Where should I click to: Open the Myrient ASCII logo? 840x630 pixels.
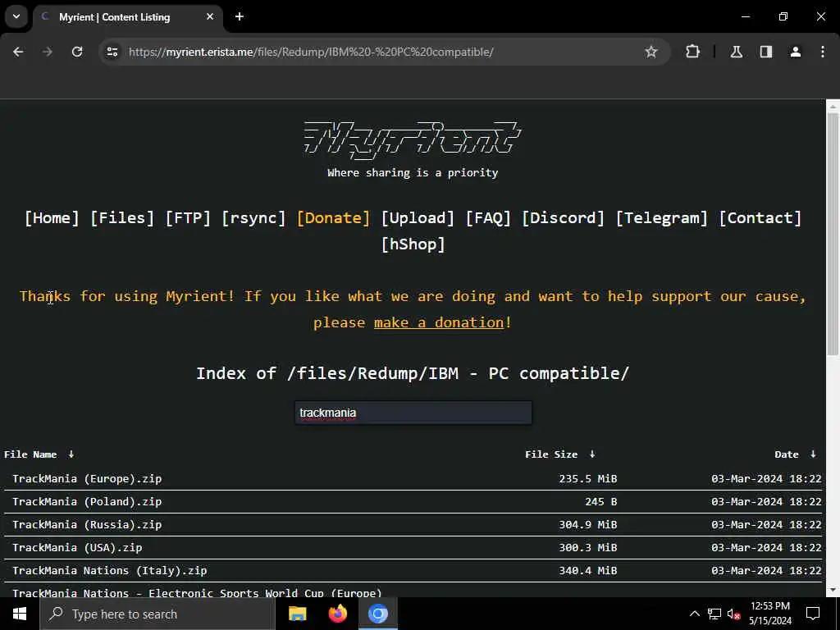413,139
